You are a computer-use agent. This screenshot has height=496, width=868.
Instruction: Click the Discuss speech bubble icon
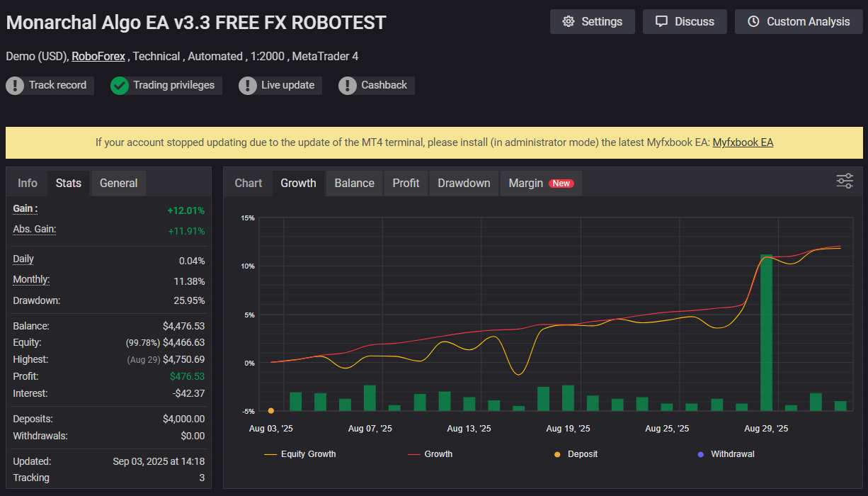pos(661,21)
